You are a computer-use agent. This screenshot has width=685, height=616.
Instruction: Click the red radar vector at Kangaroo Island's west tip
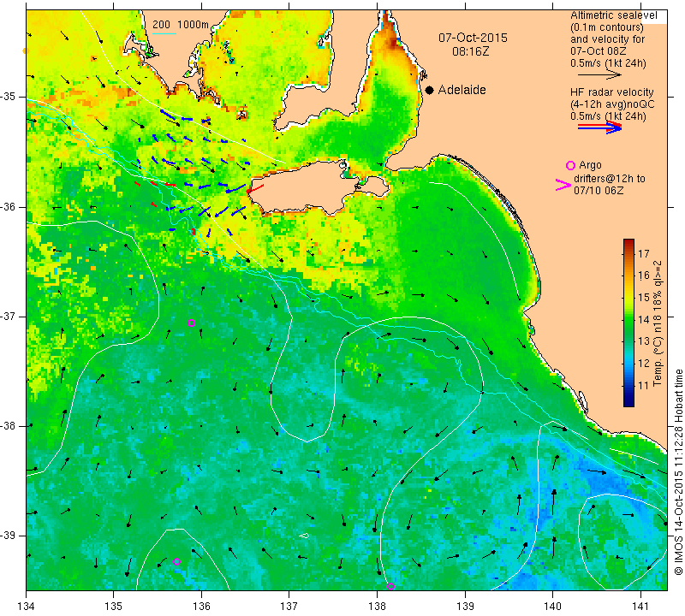(x=255, y=188)
